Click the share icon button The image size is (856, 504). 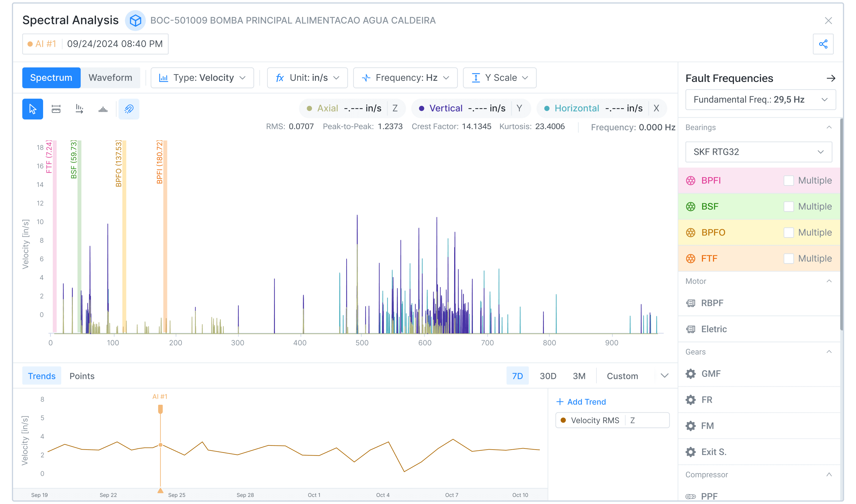[823, 44]
